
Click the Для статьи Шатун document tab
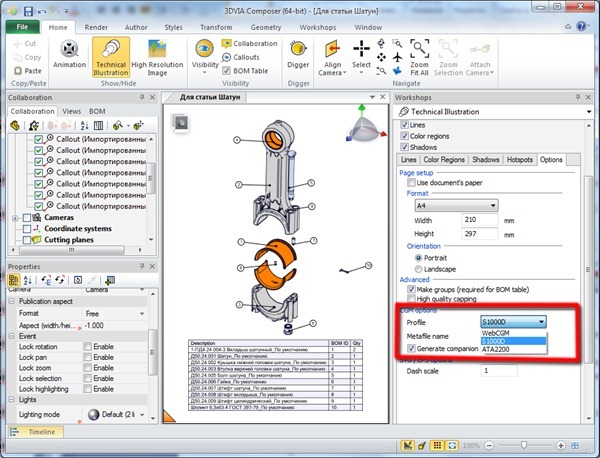pyautogui.click(x=209, y=97)
